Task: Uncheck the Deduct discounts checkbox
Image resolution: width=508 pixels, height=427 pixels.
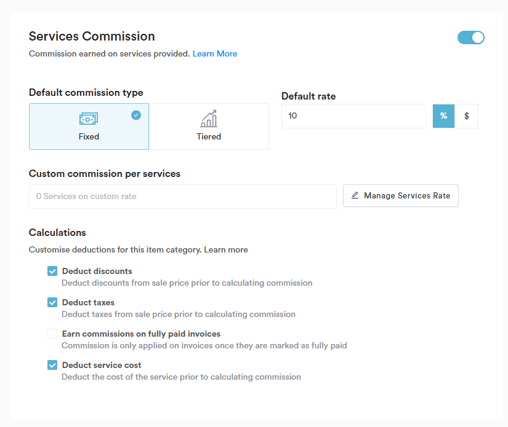Action: [52, 271]
